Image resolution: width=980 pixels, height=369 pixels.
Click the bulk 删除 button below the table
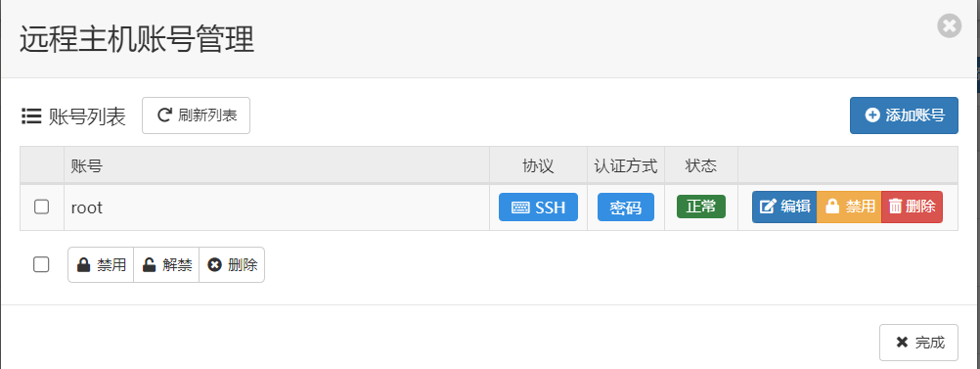pos(232,265)
